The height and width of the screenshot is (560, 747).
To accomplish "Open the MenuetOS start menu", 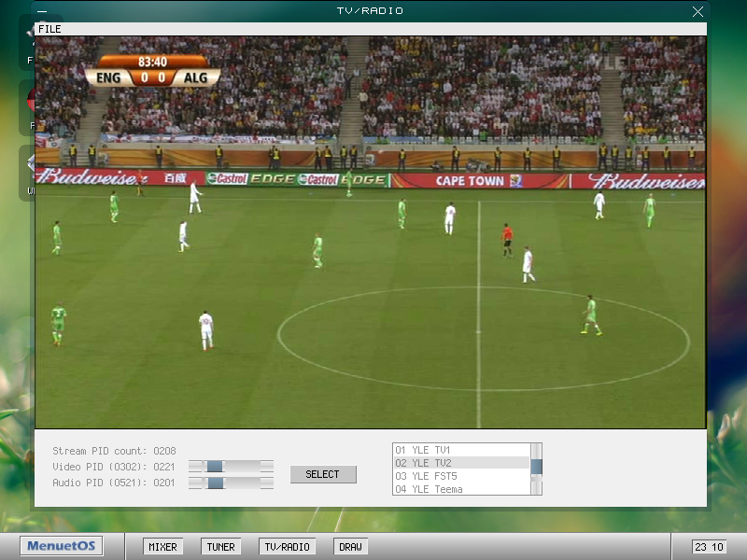I will pyautogui.click(x=61, y=546).
